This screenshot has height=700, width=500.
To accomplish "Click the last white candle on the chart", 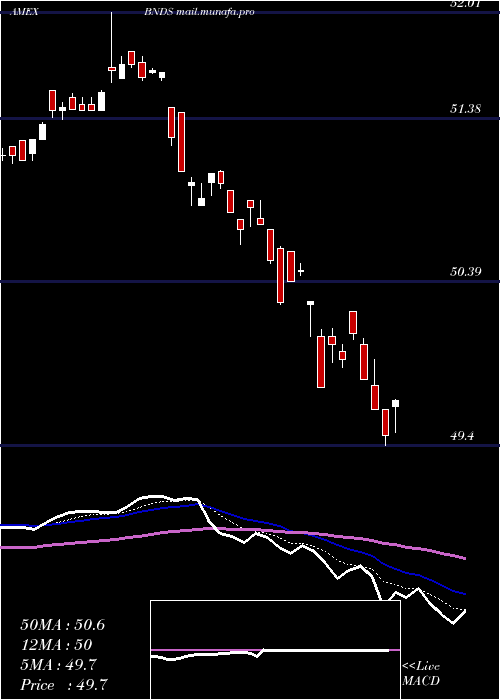I will tap(395, 415).
